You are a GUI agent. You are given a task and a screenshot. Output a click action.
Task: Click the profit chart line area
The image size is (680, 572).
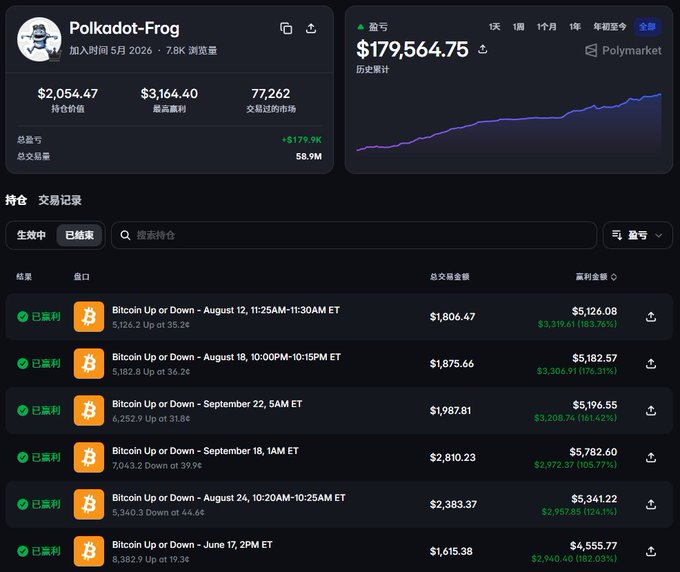click(509, 124)
